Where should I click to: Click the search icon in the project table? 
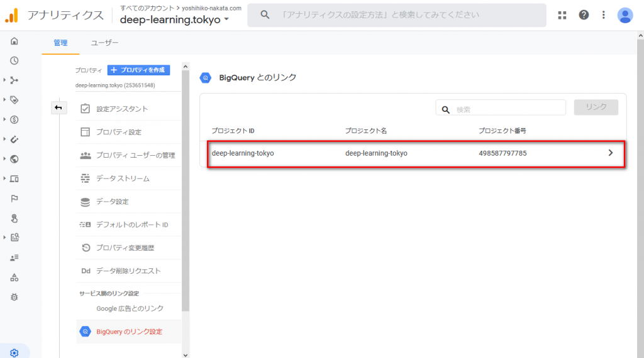click(446, 109)
